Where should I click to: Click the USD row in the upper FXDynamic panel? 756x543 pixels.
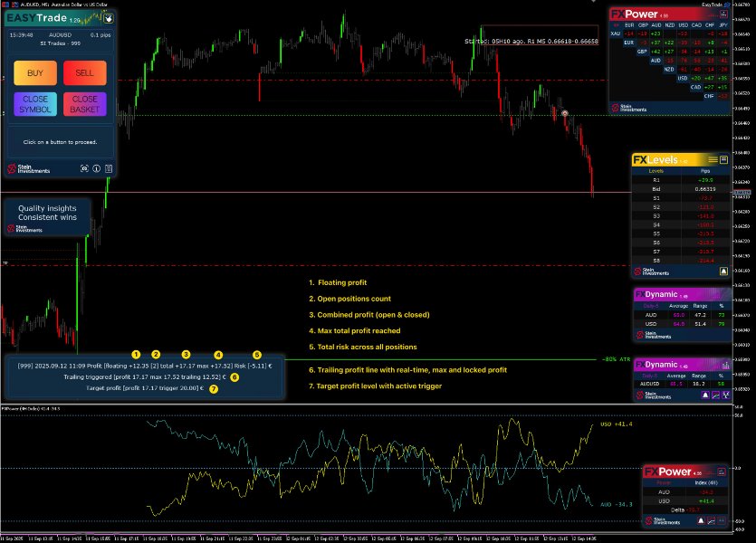pos(683,324)
